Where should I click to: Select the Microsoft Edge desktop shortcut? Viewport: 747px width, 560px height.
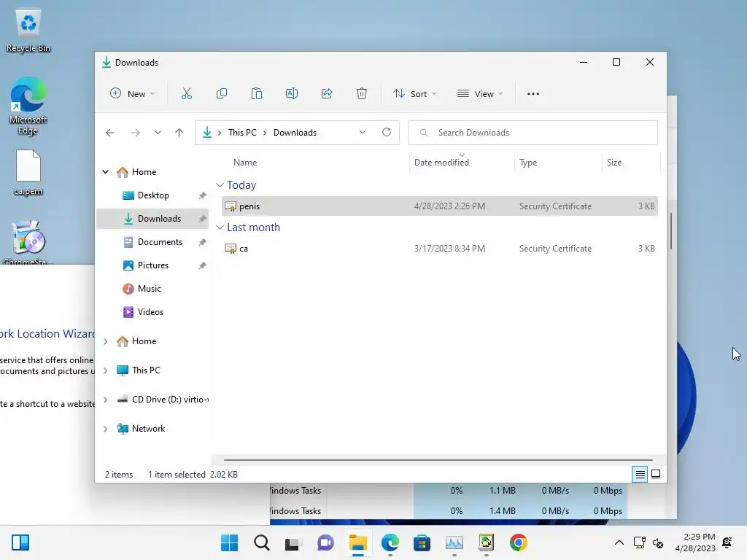click(x=28, y=106)
